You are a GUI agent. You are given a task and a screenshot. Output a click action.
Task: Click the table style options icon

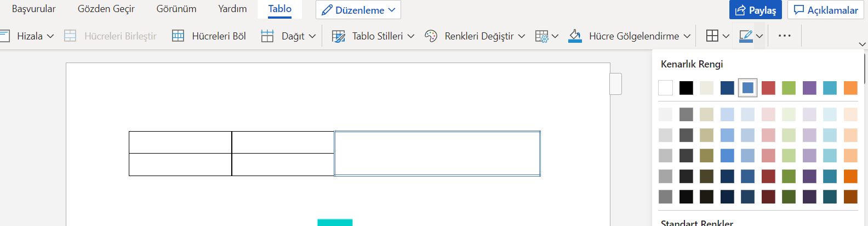541,36
